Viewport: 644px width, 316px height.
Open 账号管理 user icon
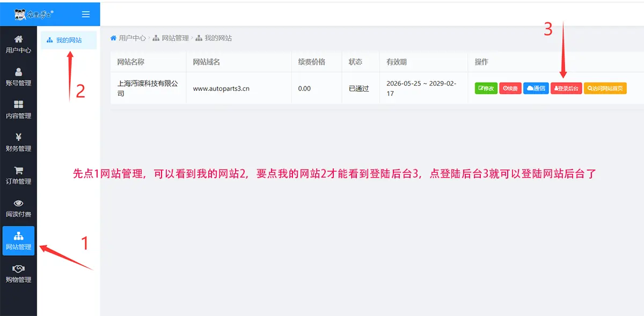click(18, 72)
